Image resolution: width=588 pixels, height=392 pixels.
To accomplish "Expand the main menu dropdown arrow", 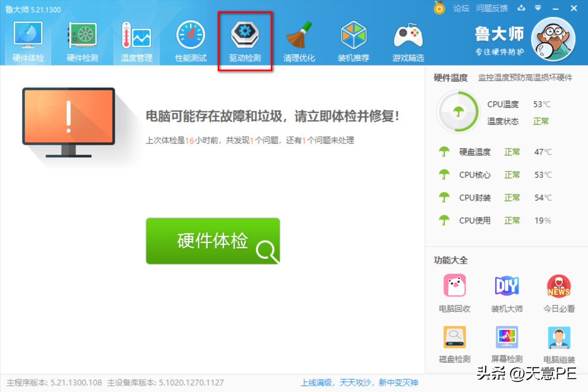I will click(538, 8).
